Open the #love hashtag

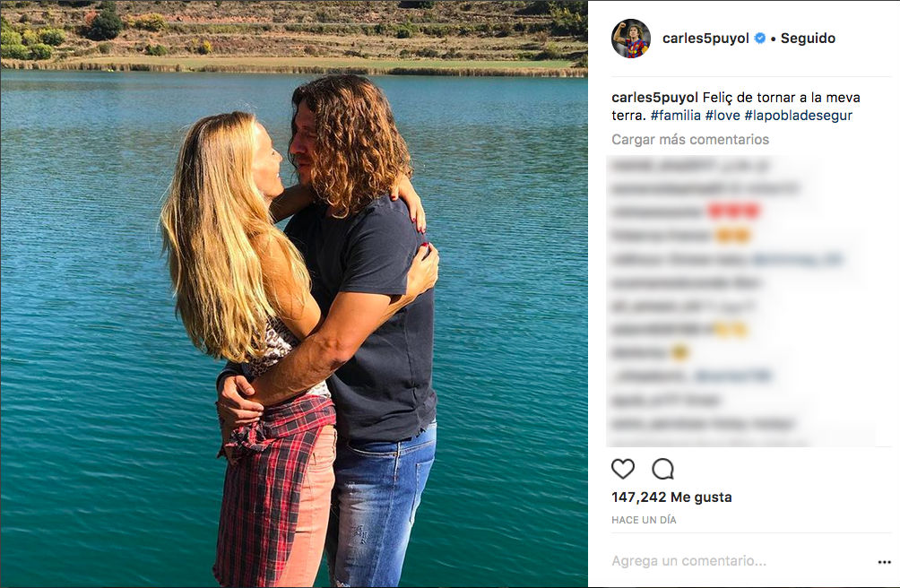723,116
